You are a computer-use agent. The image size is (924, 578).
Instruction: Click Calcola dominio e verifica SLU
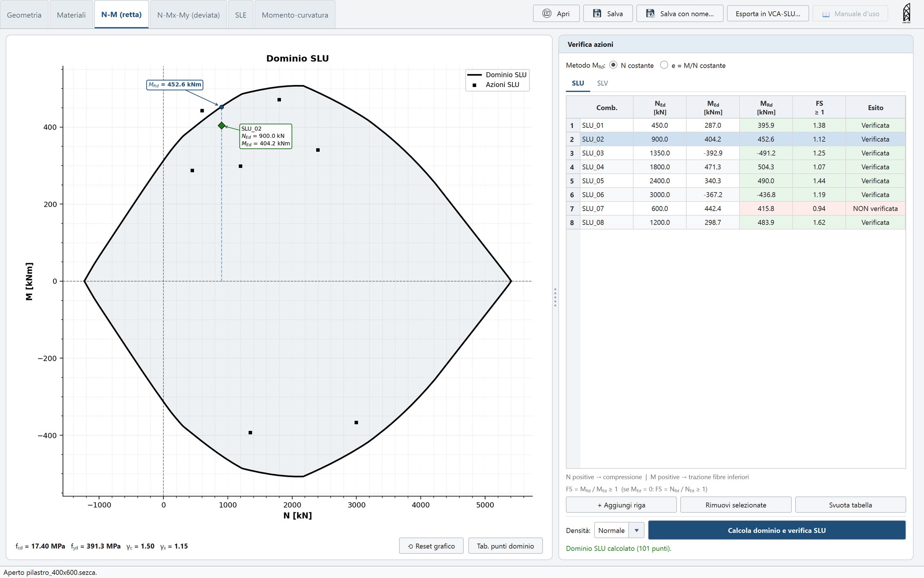pyautogui.click(x=777, y=530)
